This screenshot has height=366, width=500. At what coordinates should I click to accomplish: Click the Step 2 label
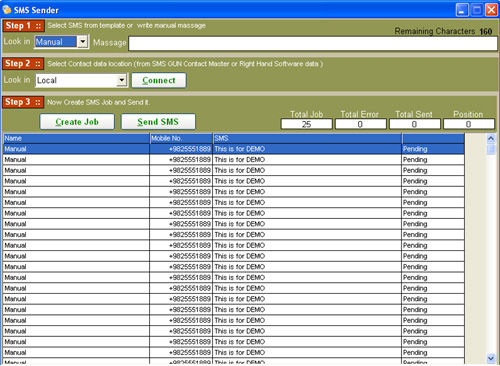click(23, 64)
